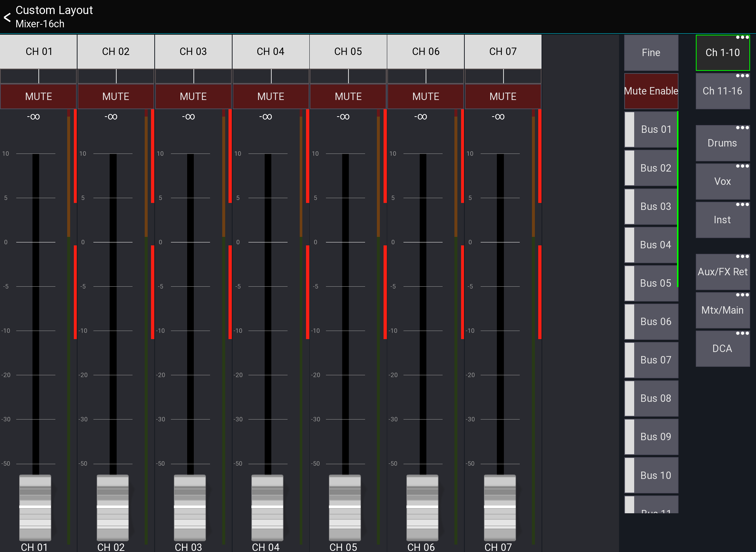The width and height of the screenshot is (756, 552).
Task: Toggle the Mute Enable button
Action: pos(651,91)
